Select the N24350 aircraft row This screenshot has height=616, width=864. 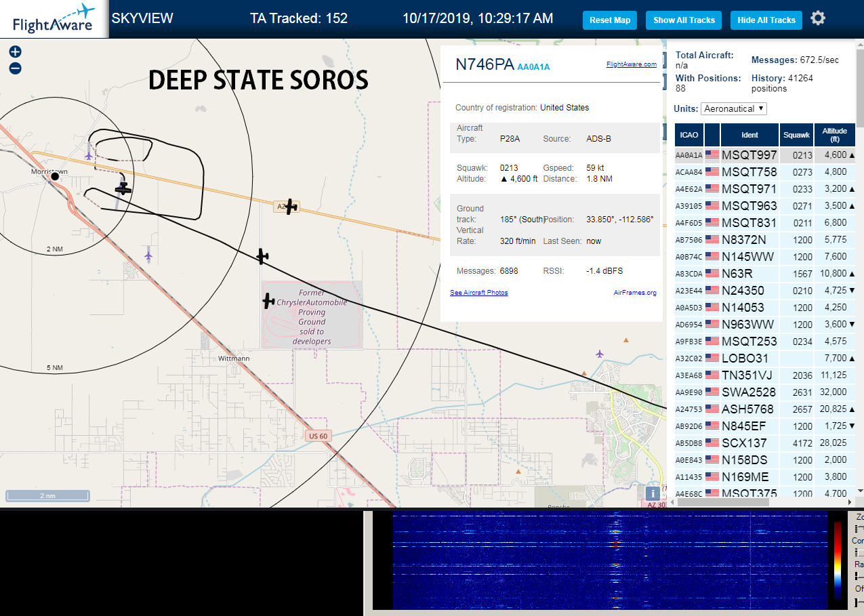click(x=765, y=291)
